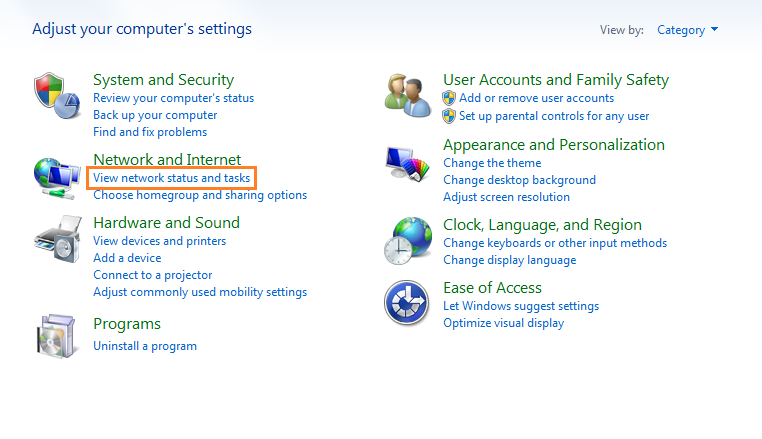Click the Appearance and Personalization monitor icon

point(407,164)
